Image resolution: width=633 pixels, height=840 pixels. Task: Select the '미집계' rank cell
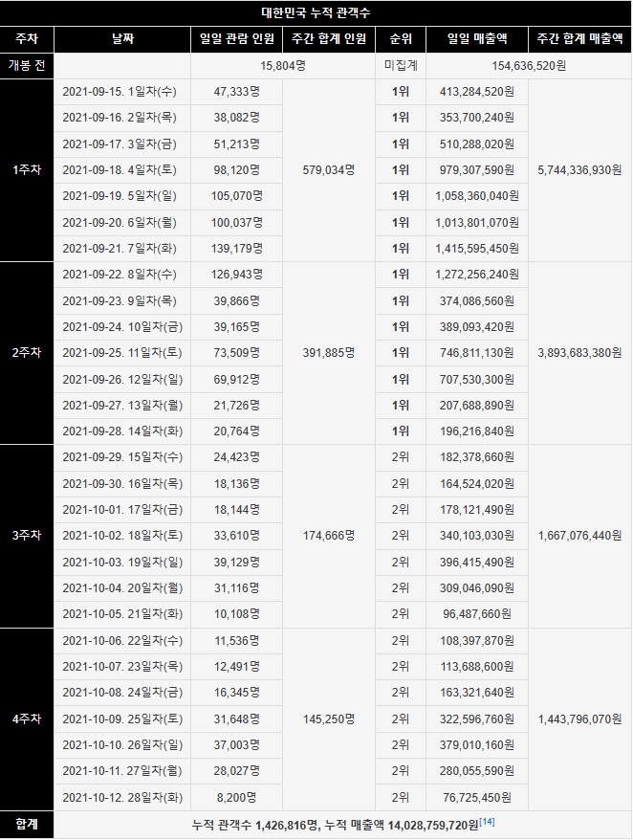(x=401, y=65)
